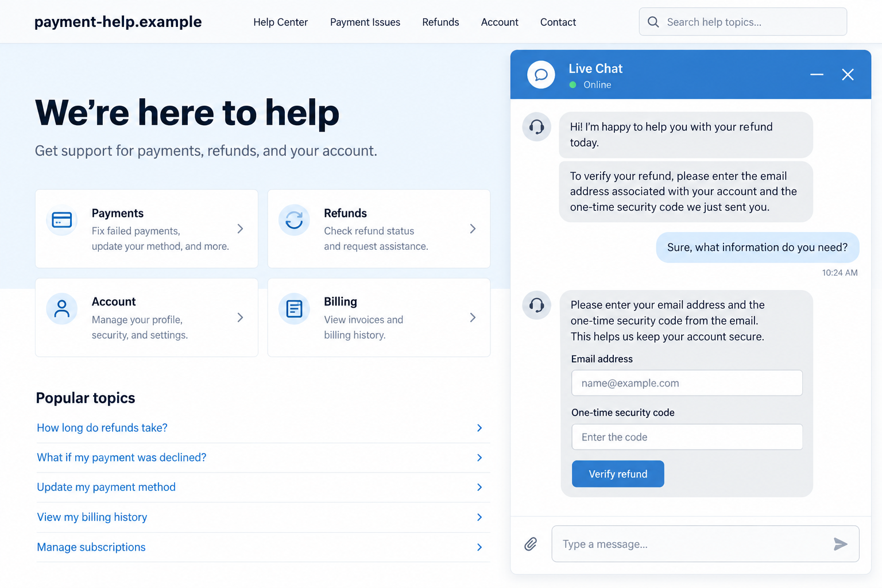
Task: Expand chevron for View my billing history
Action: (x=479, y=517)
